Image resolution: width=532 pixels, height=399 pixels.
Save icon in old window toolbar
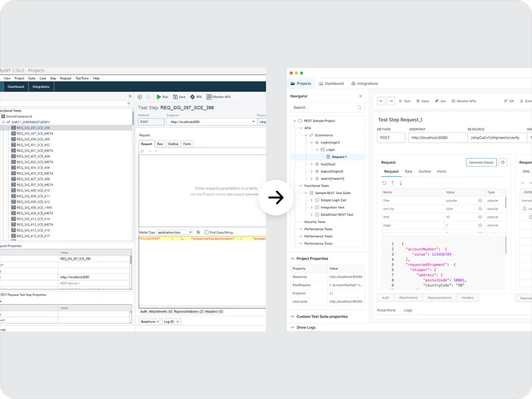pyautogui.click(x=175, y=97)
